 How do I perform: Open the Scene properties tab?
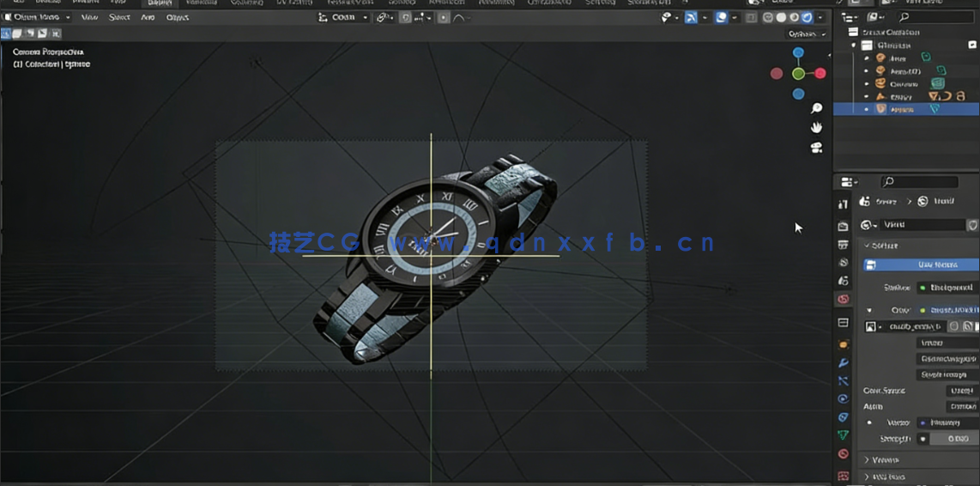click(x=843, y=281)
